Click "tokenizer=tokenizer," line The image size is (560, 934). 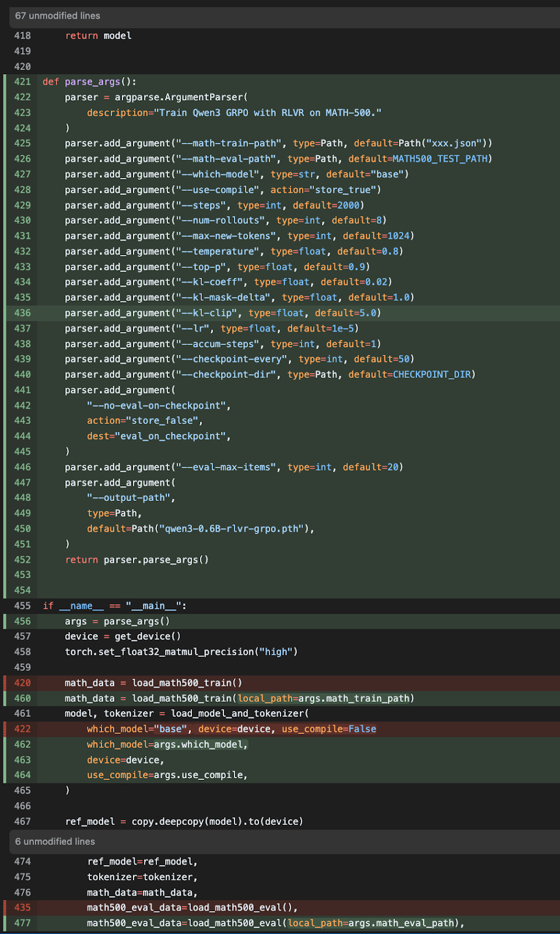(x=142, y=877)
